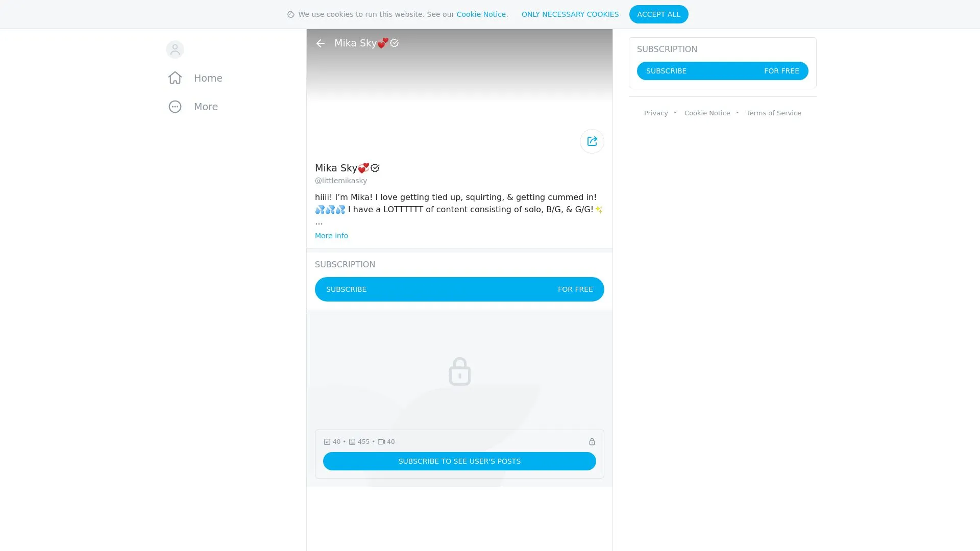Subscribe for free using top subscription button
This screenshot has width=980, height=551.
[722, 70]
